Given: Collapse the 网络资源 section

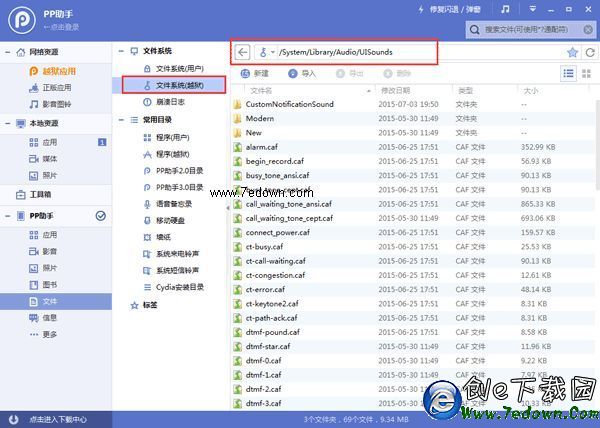Looking at the screenshot, I should coord(7,52).
